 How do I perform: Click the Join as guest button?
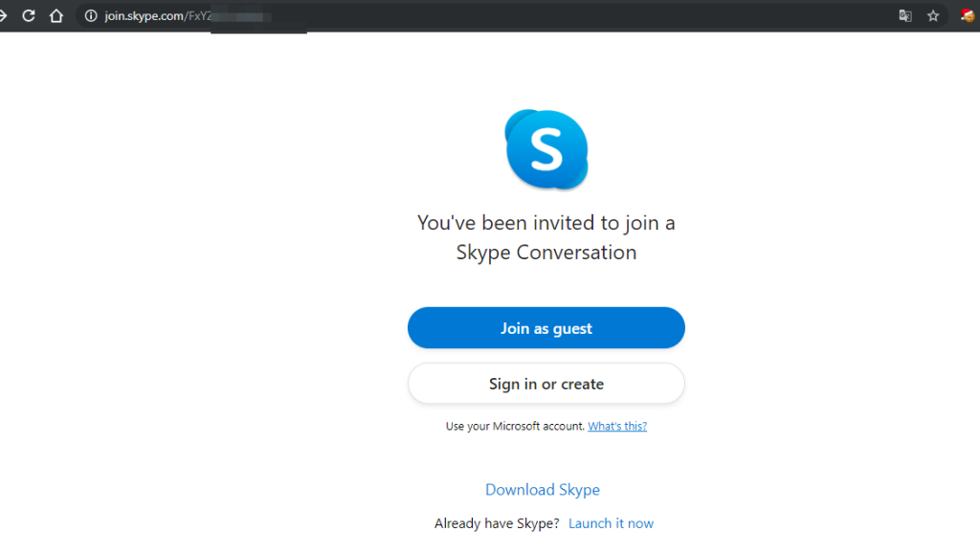click(x=546, y=328)
